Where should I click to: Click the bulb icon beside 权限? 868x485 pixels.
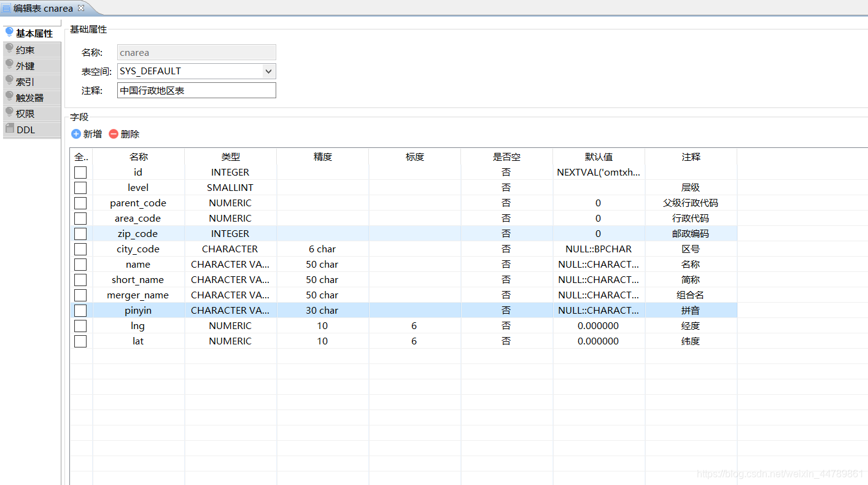click(x=9, y=112)
